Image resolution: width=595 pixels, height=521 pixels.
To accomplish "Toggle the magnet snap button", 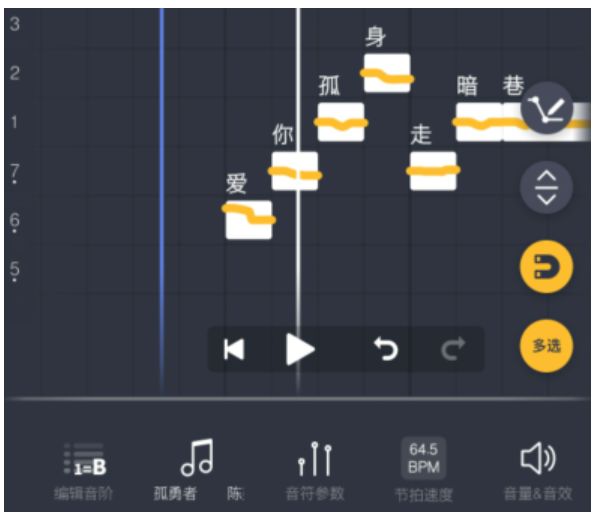I will coord(546,266).
